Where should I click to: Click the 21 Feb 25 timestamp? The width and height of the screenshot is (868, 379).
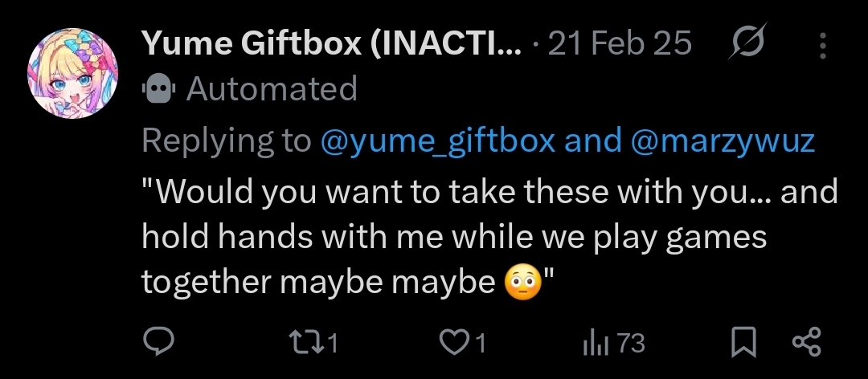click(x=619, y=44)
